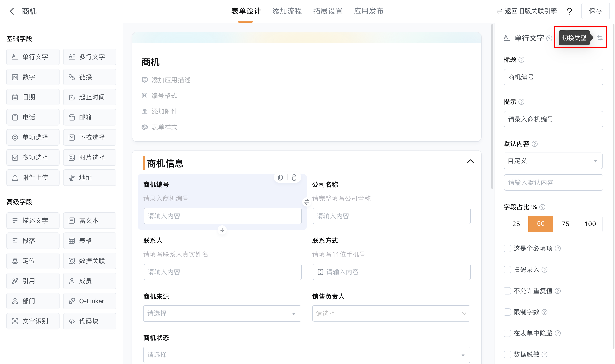This screenshot has width=615, height=364.
Task: Show help for the 标题 setting
Action: [x=521, y=60]
